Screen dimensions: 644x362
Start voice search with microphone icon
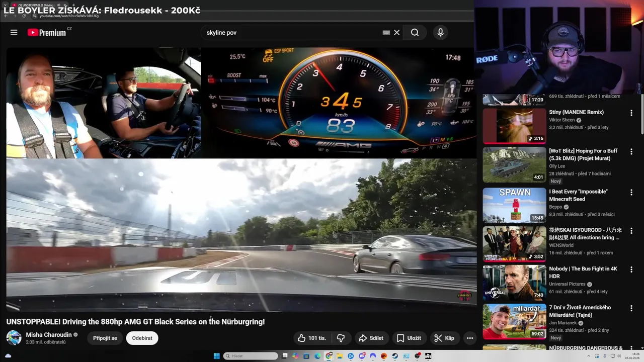tap(440, 32)
